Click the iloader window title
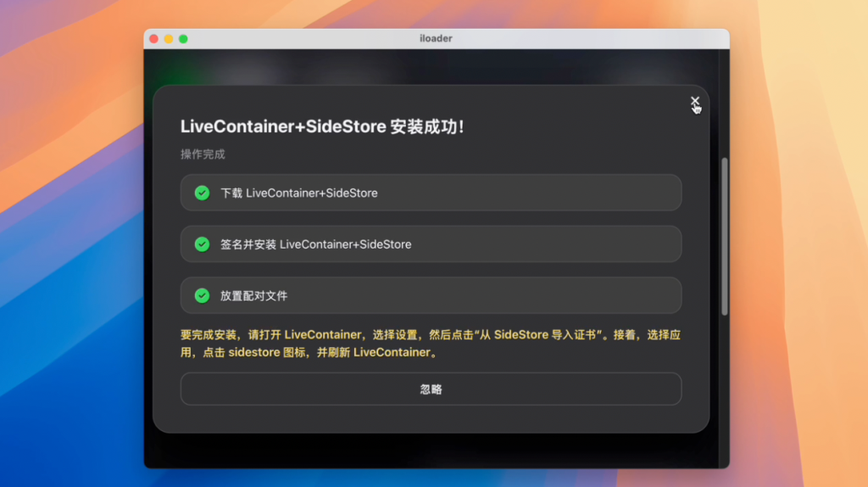Screen dimensions: 868x487 (436, 38)
